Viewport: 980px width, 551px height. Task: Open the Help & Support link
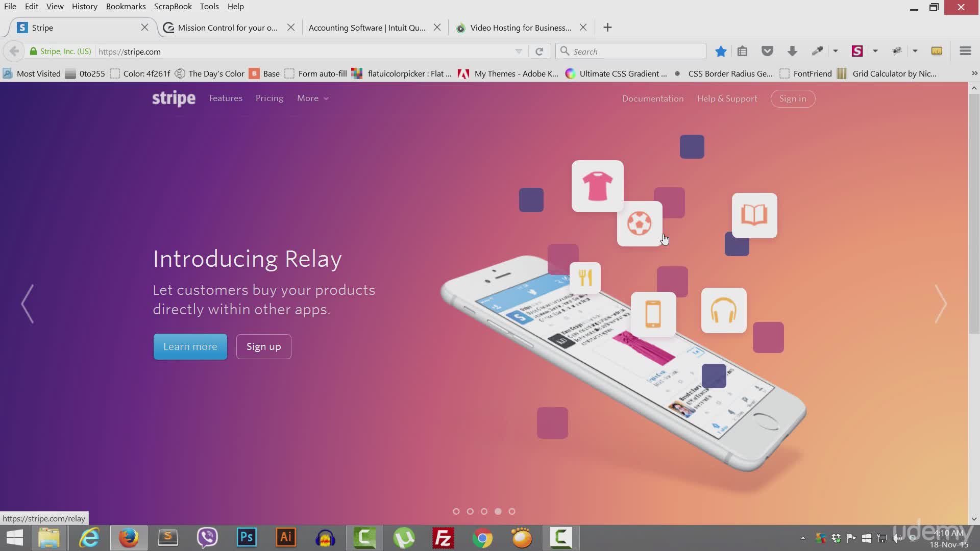point(727,98)
